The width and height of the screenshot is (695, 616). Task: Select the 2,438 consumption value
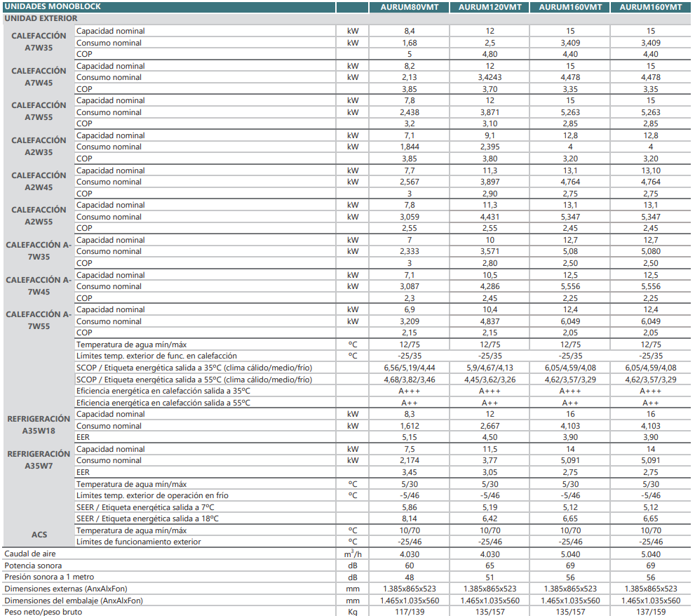coord(409,112)
